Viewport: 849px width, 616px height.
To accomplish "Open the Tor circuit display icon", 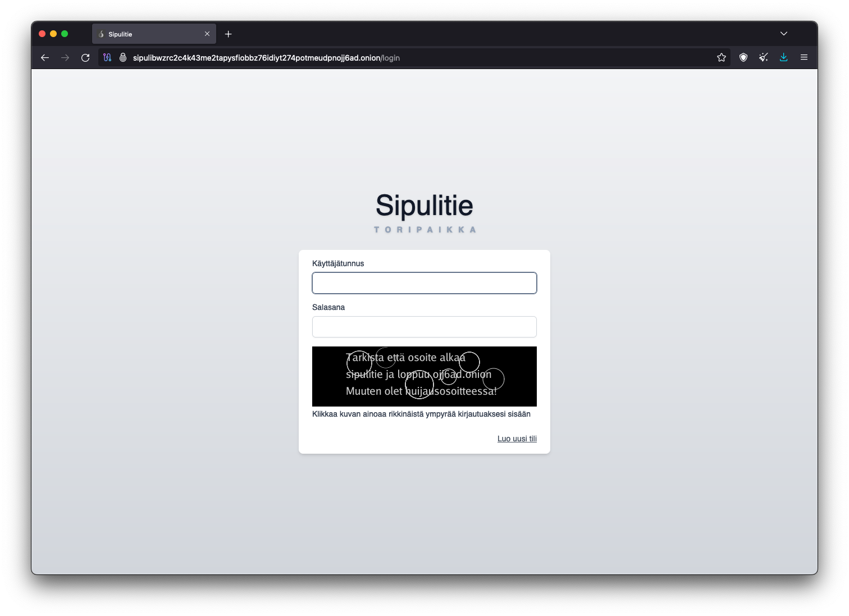I will pos(107,57).
